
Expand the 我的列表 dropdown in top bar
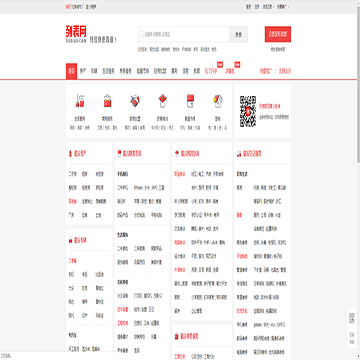267,7
